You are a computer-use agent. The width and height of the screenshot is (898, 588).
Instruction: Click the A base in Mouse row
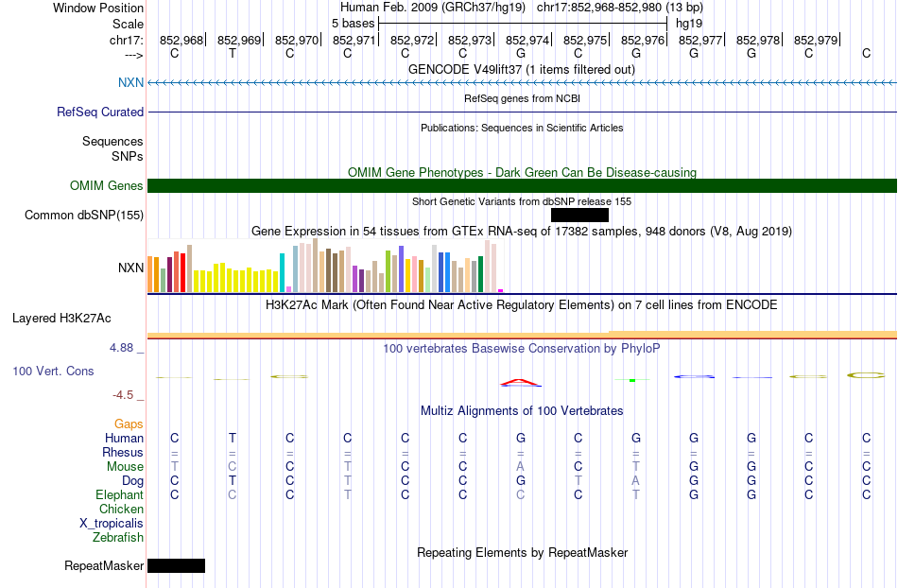(x=520, y=467)
